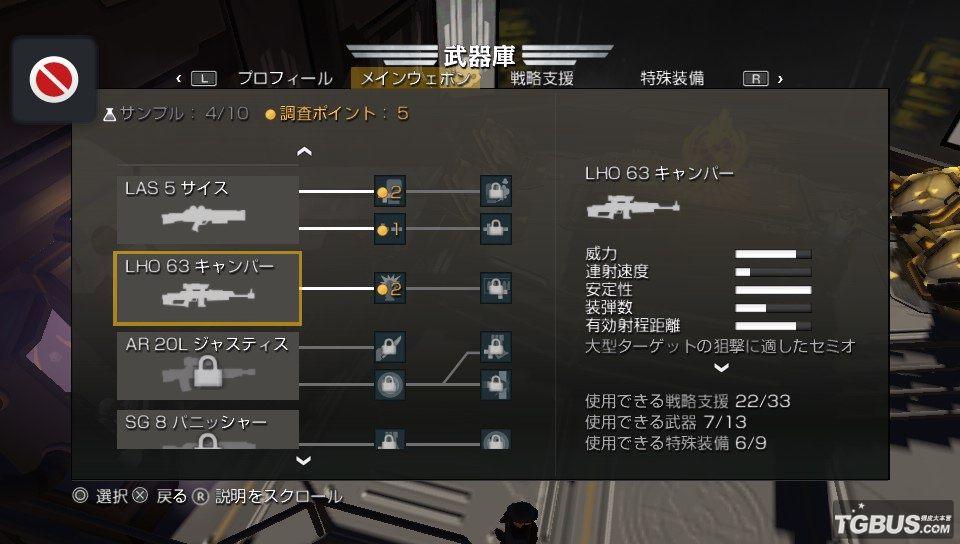This screenshot has height=544, width=960.
Task: Select the LHO 63 キャンパー weapon card
Action: click(x=208, y=288)
